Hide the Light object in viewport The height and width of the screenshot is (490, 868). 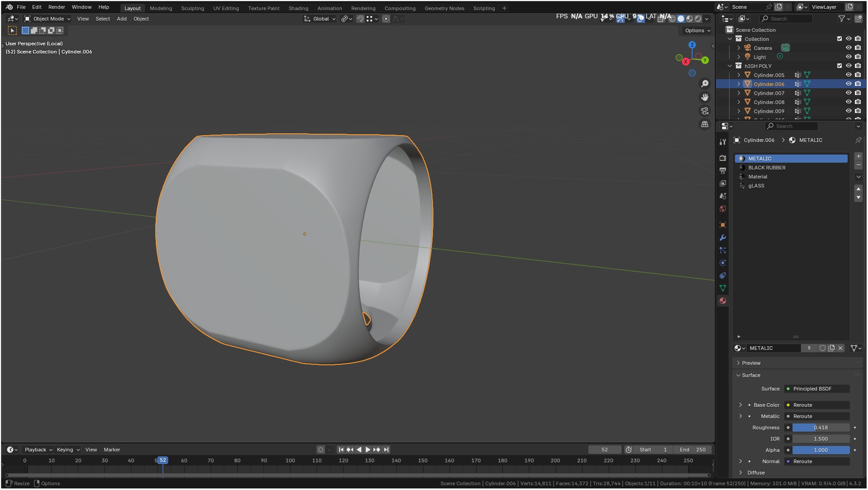(849, 57)
